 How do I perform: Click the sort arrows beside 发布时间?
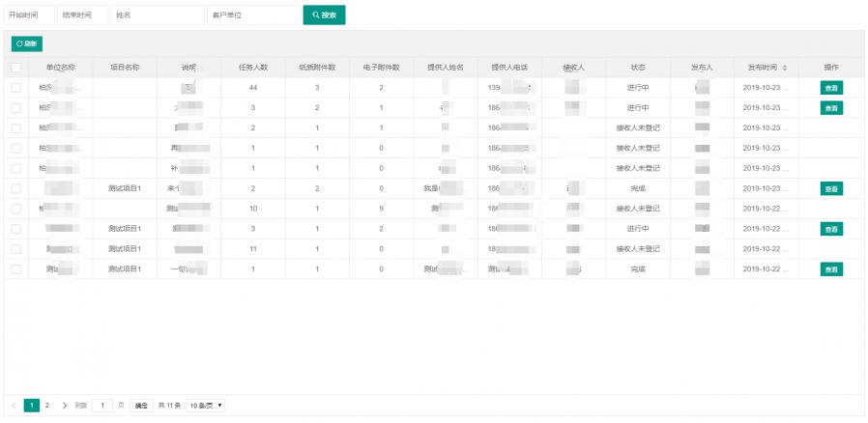click(x=784, y=68)
